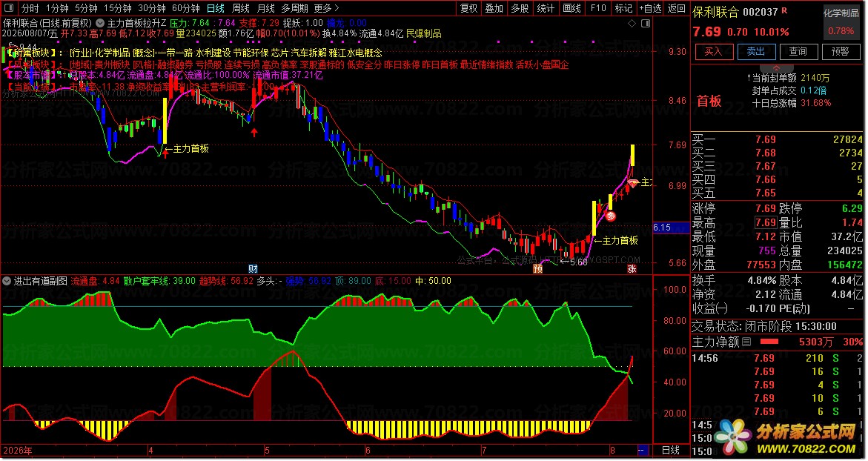The width and height of the screenshot is (868, 461).
Task: Click the 预 marker on the timeline
Action: tap(537, 269)
